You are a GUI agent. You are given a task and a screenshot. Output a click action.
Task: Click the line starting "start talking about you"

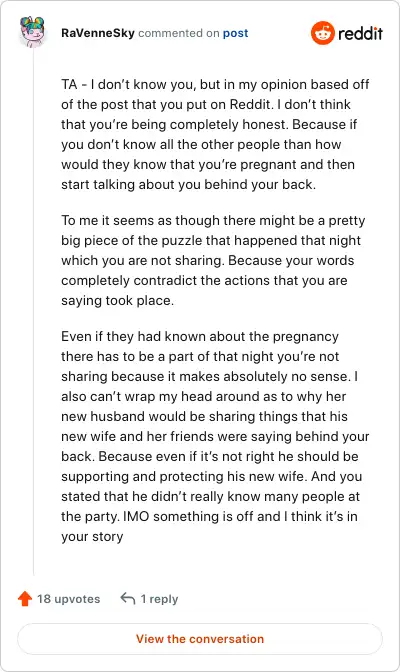188,184
